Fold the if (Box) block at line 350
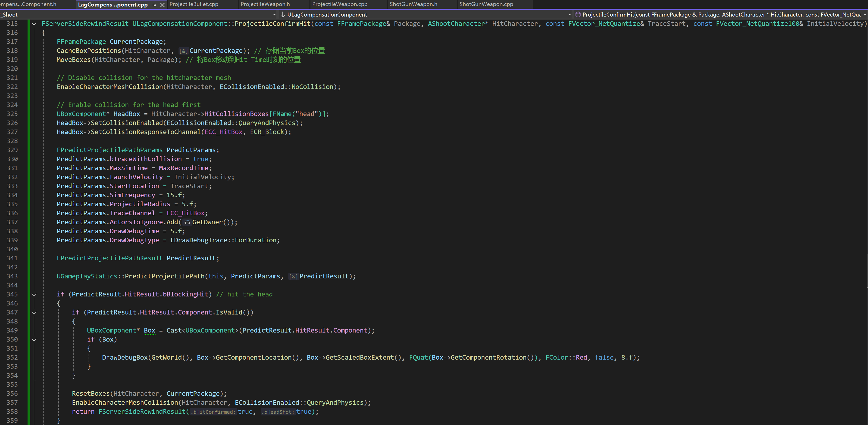 (x=34, y=340)
